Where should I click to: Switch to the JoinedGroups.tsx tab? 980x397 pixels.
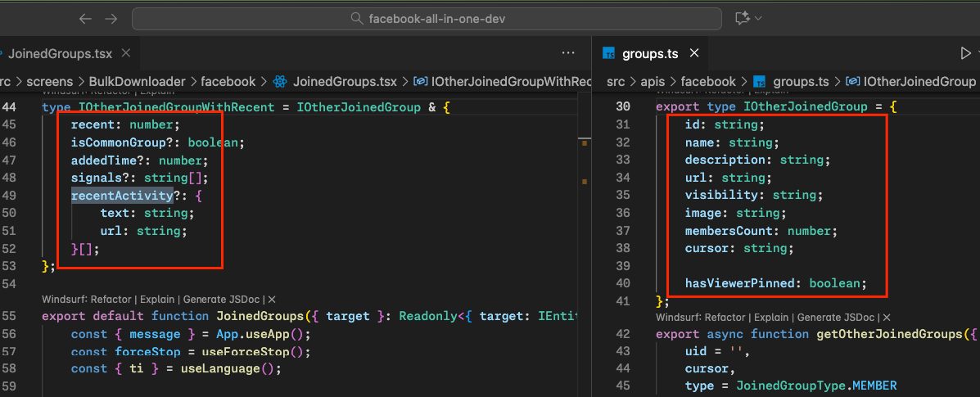[60, 54]
